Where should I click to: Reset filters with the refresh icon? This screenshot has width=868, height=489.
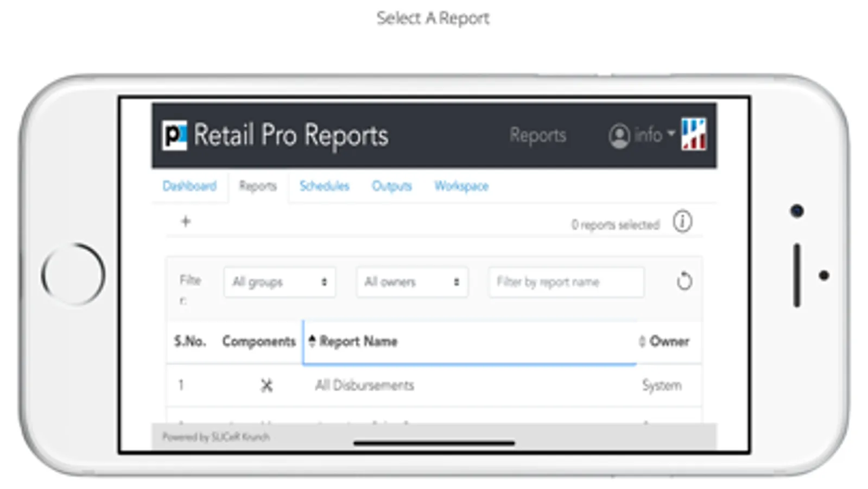pyautogui.click(x=684, y=281)
